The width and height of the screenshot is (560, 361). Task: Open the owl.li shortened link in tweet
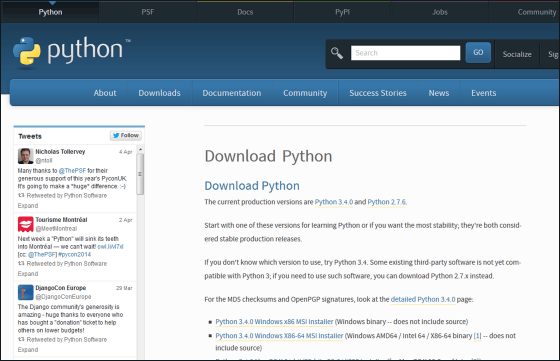[x=110, y=247]
